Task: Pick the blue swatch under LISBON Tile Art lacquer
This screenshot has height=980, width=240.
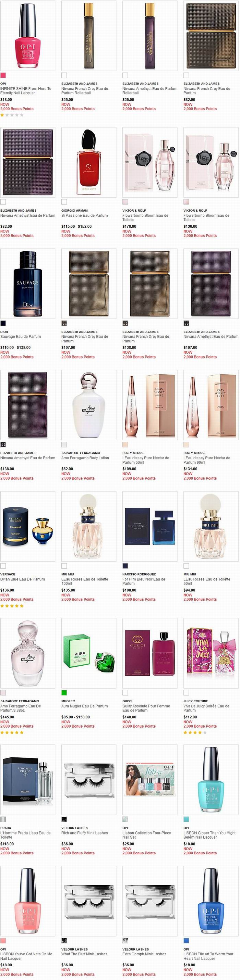Action: pos(186,940)
